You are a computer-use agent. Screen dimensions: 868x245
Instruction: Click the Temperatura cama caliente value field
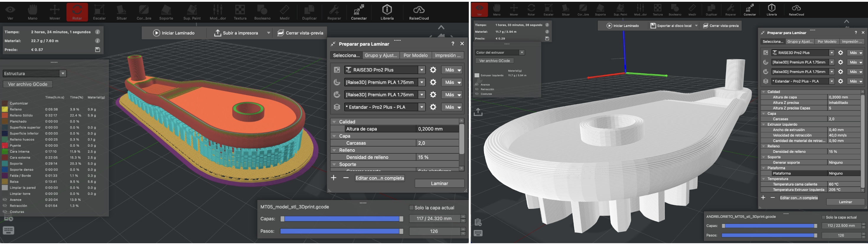(844, 184)
